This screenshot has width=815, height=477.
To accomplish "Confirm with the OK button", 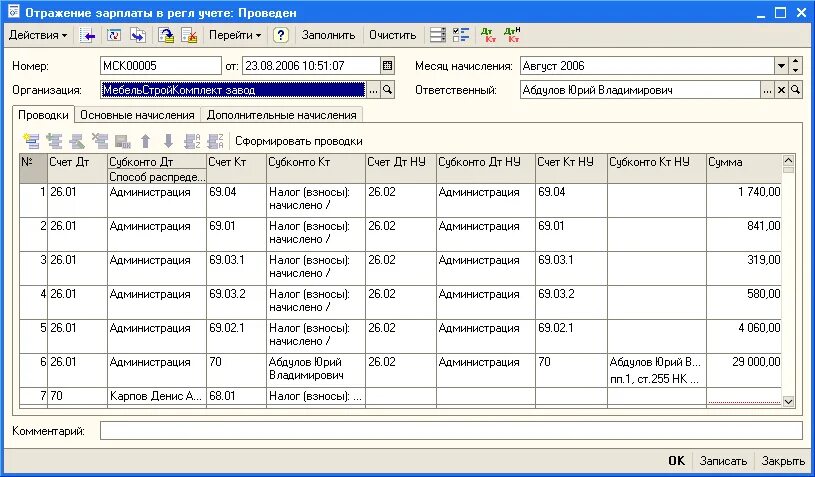I will pos(676,461).
